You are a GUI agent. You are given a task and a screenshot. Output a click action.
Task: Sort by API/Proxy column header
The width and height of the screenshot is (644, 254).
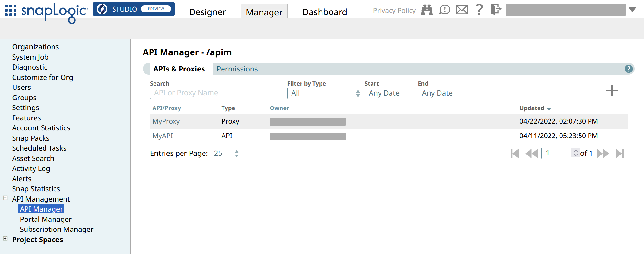pyautogui.click(x=167, y=108)
